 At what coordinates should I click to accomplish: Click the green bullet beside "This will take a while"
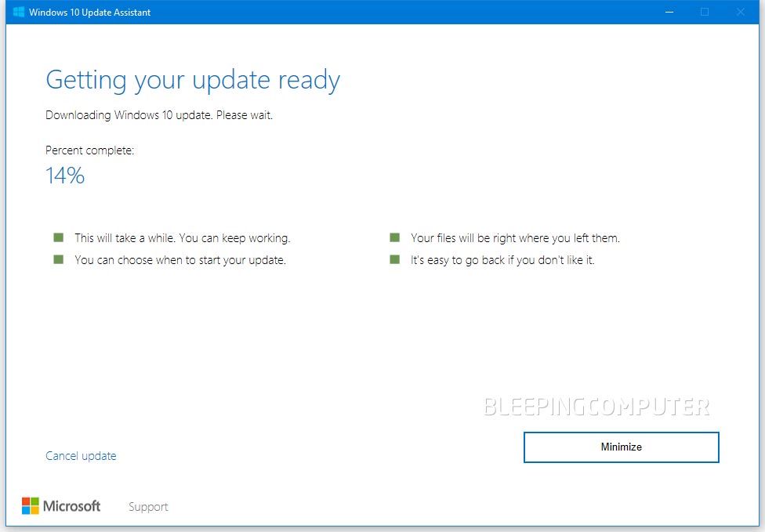tap(59, 237)
